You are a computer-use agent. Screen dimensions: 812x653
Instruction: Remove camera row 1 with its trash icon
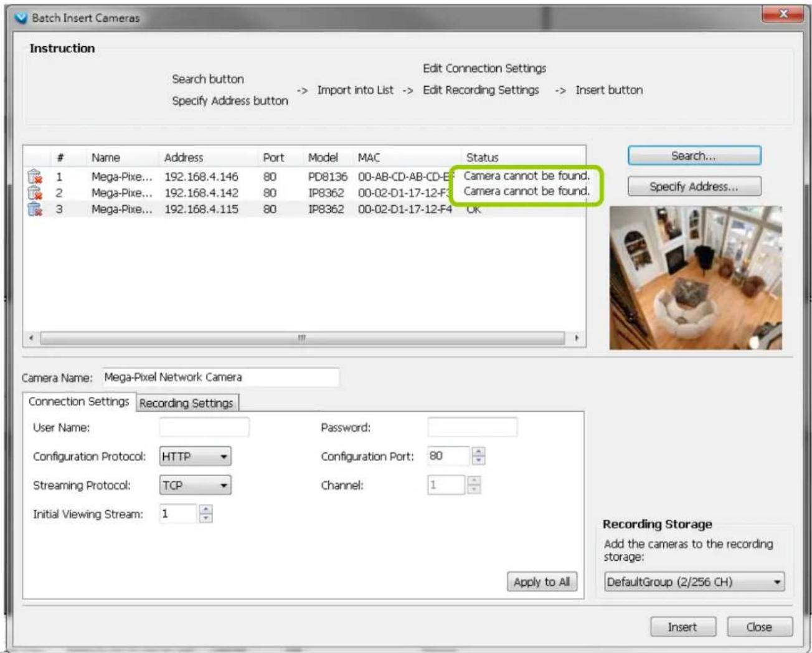[35, 176]
